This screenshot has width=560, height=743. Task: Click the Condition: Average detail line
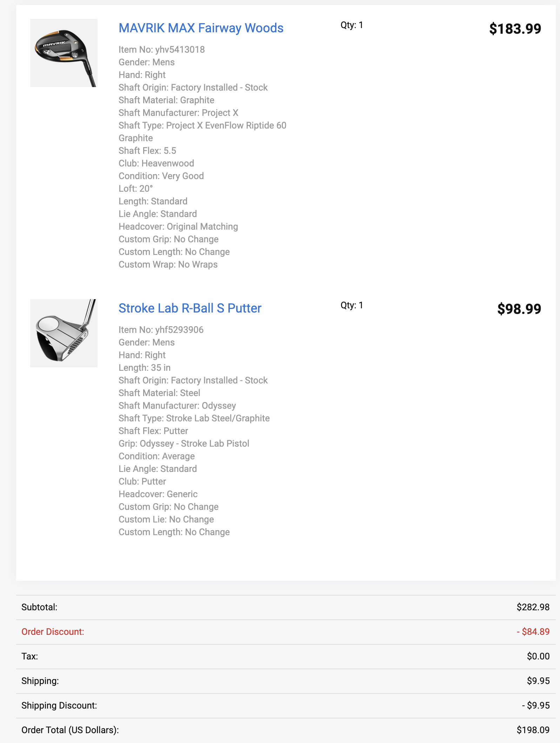pyautogui.click(x=156, y=456)
